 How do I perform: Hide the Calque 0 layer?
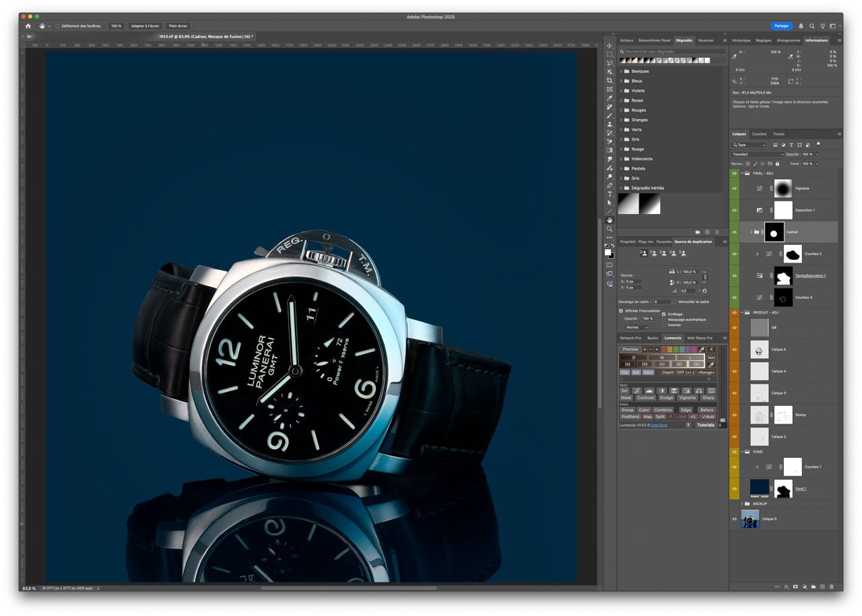734,518
